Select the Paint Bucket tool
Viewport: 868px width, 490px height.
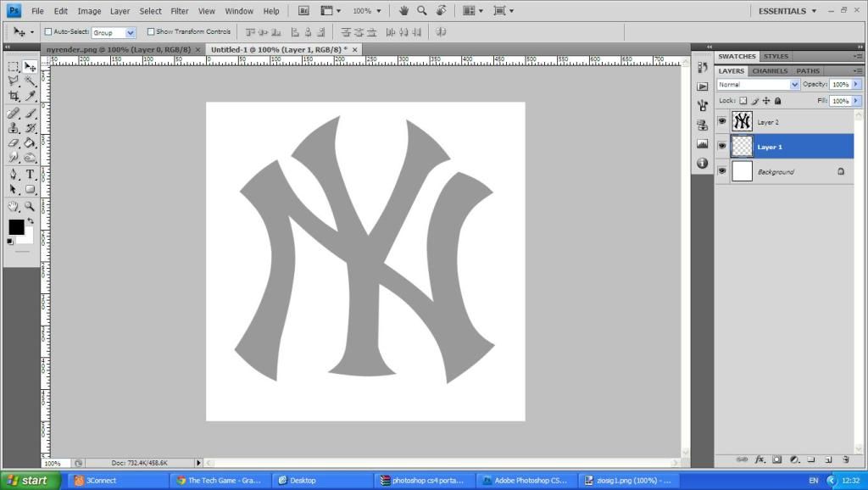30,143
